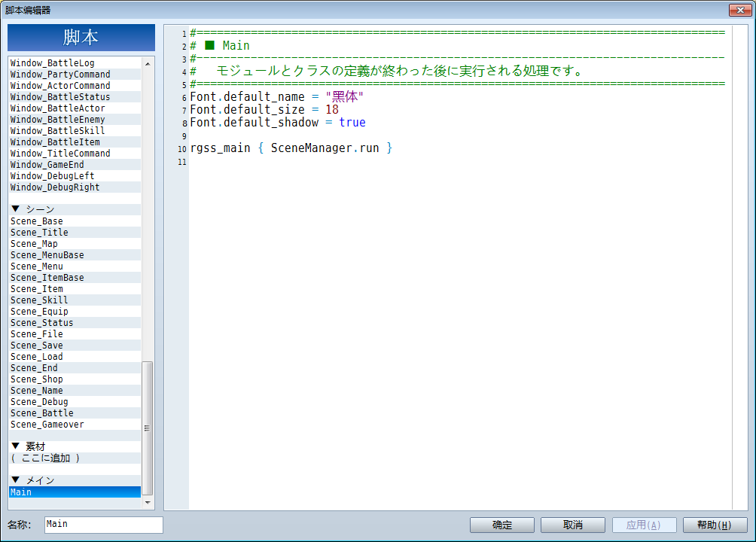The height and width of the screenshot is (542, 756).
Task: Select the ▼ シーン section header
Action: [75, 209]
